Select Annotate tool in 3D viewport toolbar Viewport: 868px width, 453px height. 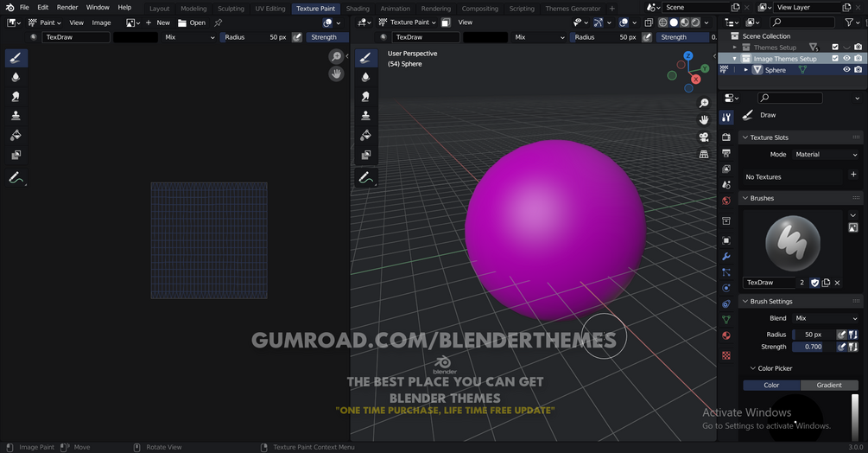[366, 178]
